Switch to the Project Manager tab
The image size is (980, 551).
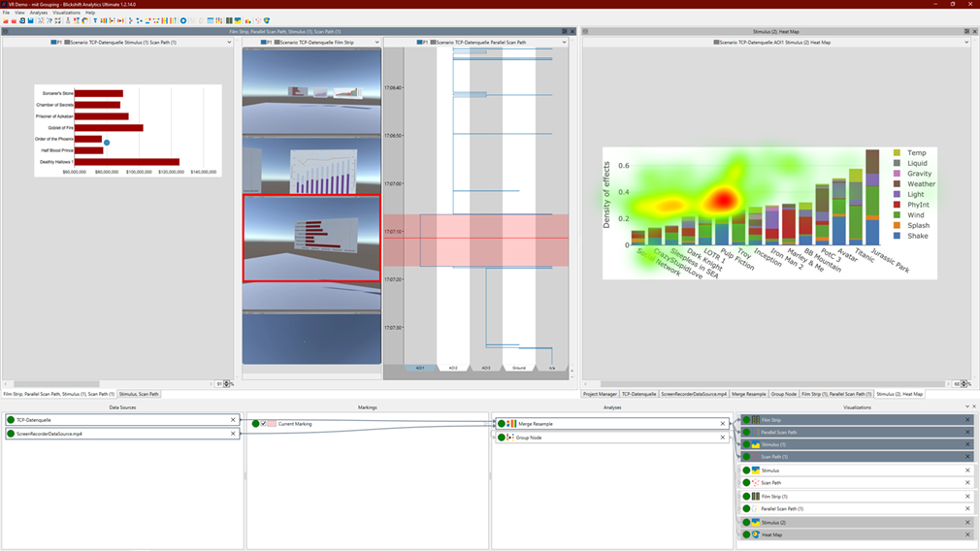[x=600, y=394]
